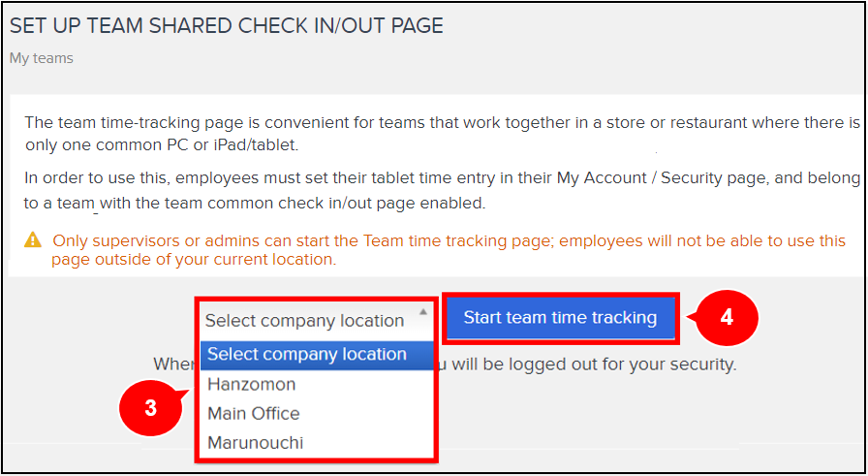
Task: Click the orange warning triangle icon
Action: pos(34,239)
